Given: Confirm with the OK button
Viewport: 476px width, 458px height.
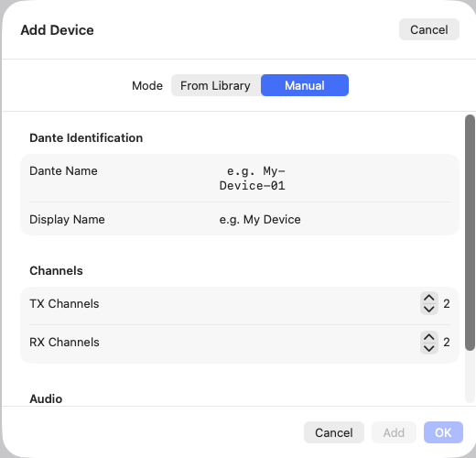Looking at the screenshot, I should click(443, 432).
